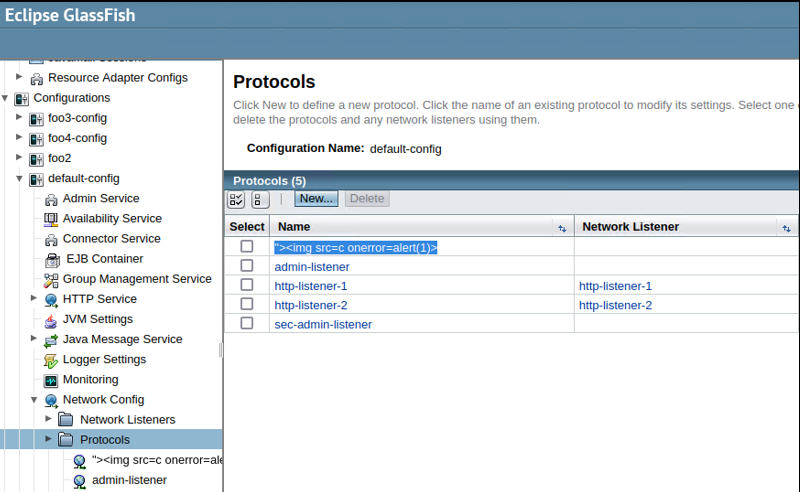Viewport: 800px width, 492px height.
Task: Check the box for sec-admin-listener row
Action: point(247,323)
